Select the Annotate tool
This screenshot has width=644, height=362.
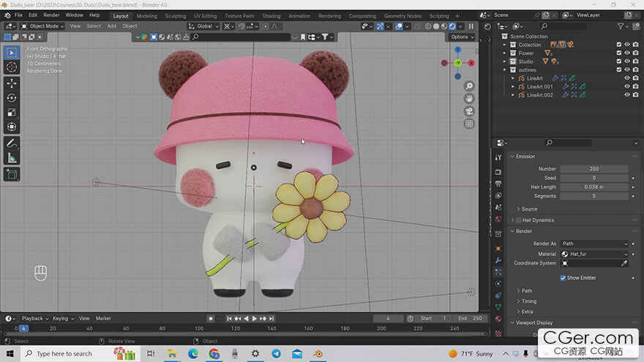[12, 143]
